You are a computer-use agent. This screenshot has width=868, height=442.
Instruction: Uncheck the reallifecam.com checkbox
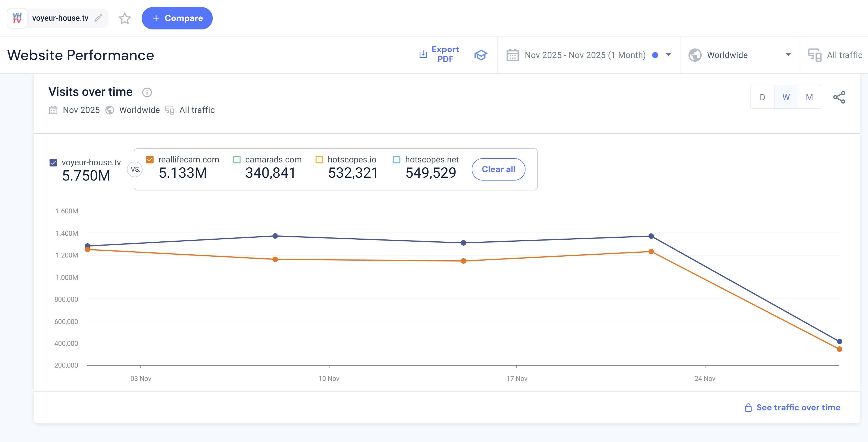click(x=150, y=160)
